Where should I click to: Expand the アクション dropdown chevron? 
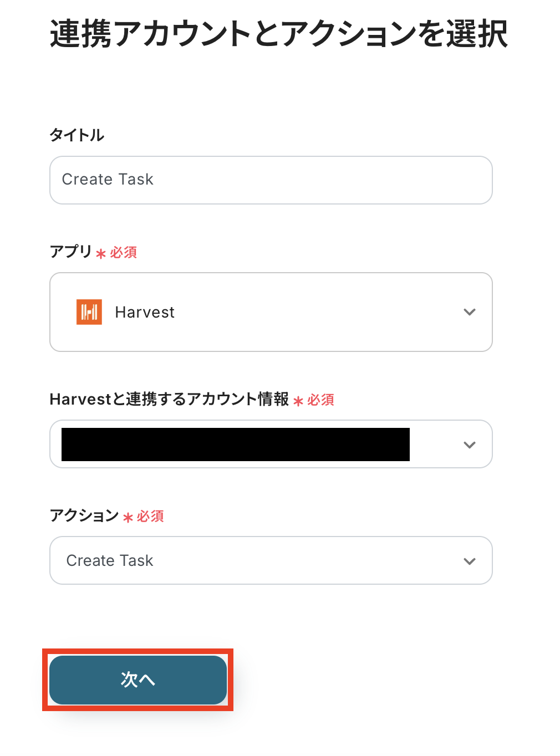[x=469, y=561]
